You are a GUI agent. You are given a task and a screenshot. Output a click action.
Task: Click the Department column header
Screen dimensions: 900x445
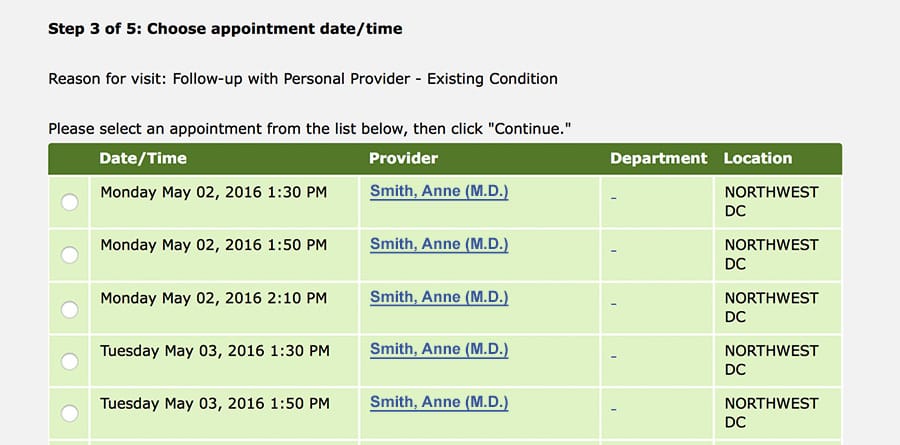658,158
